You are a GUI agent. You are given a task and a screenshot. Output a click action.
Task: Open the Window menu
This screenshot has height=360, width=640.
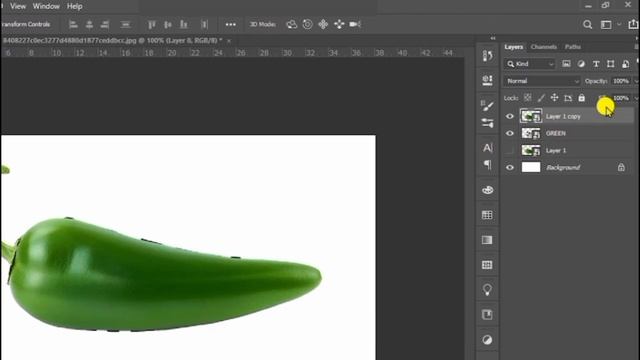[x=46, y=7]
